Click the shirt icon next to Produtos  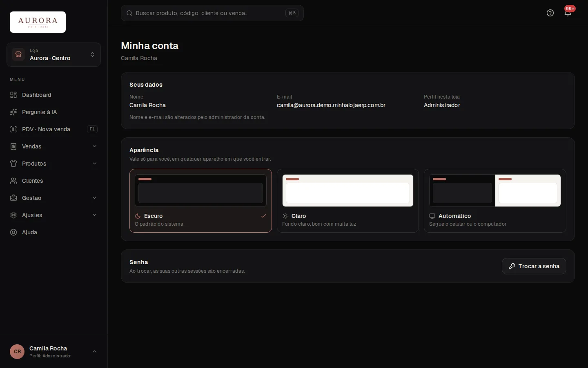pos(13,164)
